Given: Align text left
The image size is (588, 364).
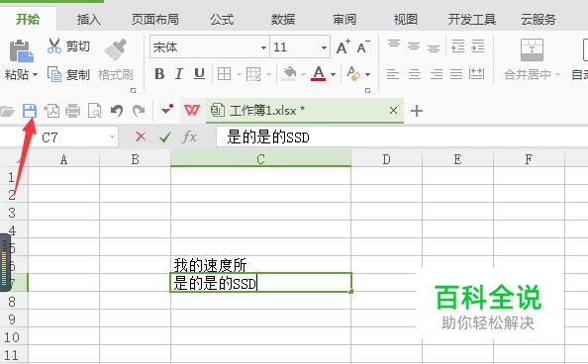Looking at the screenshot, I should point(393,74).
